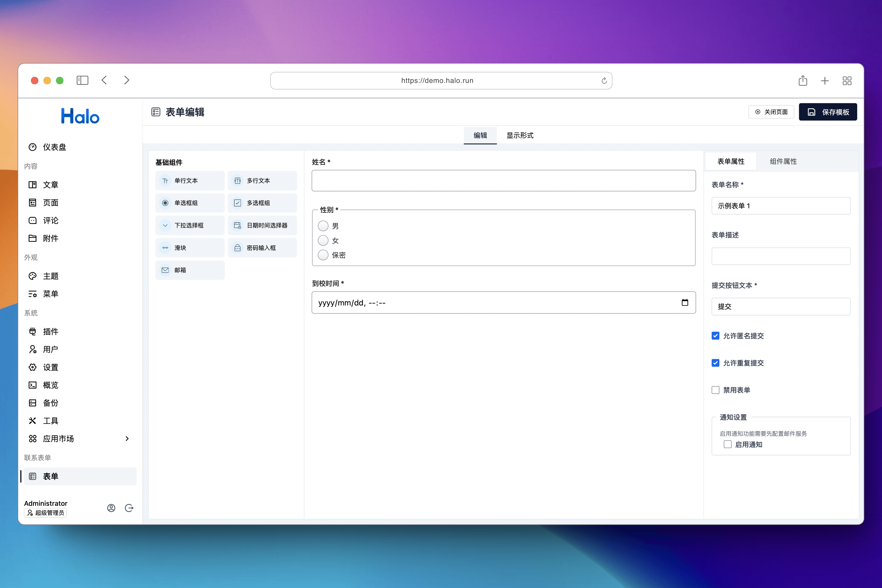Image resolution: width=882 pixels, height=588 pixels.
Task: Click the 到校时间 datetime field
Action: [x=504, y=303]
